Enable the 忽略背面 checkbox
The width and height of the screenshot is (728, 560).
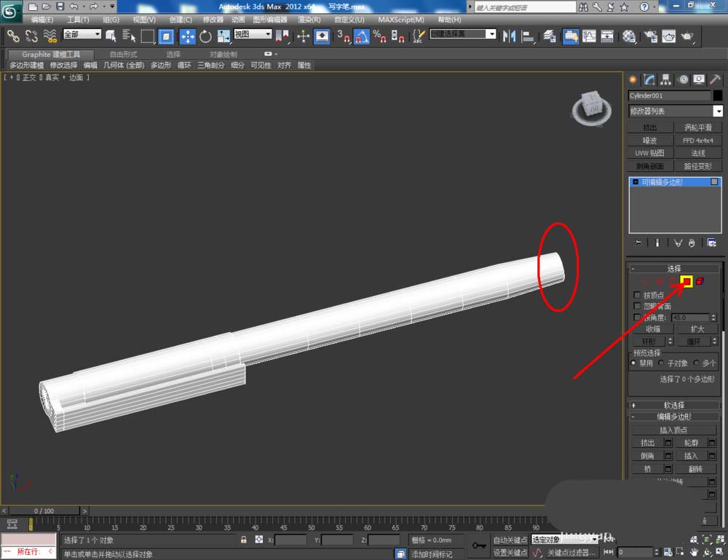pyautogui.click(x=637, y=306)
